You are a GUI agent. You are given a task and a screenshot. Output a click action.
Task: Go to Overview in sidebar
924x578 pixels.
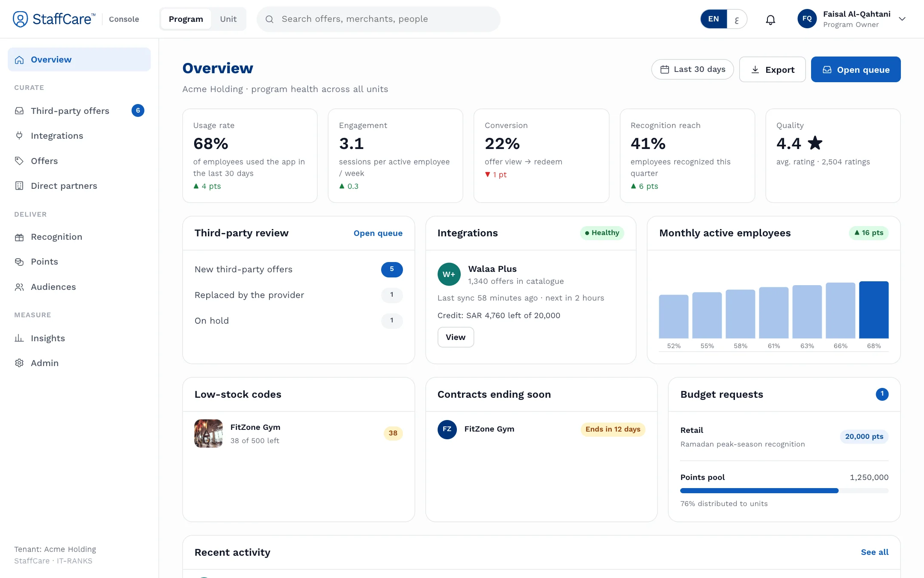click(79, 60)
